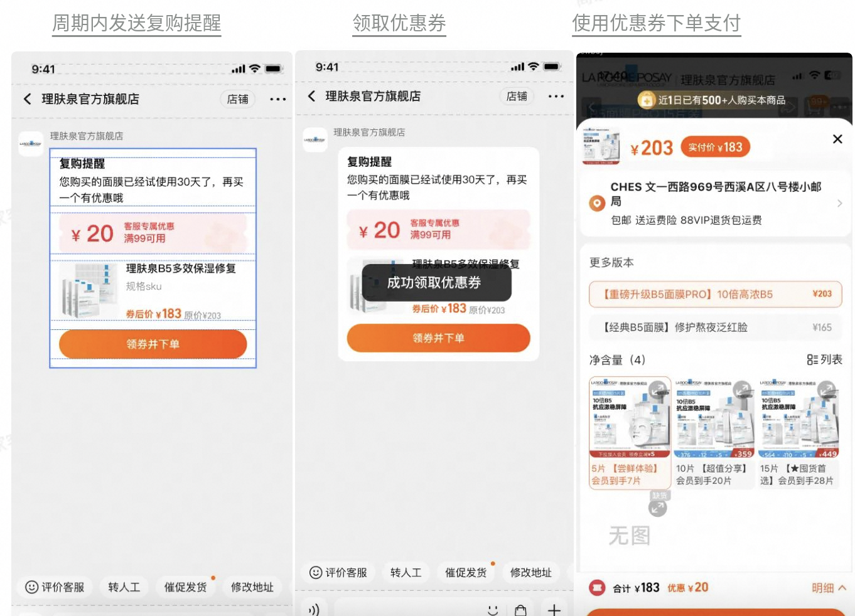Tap red icon beside 合计 ¥183
Screen dimensions: 855x616
tap(597, 588)
